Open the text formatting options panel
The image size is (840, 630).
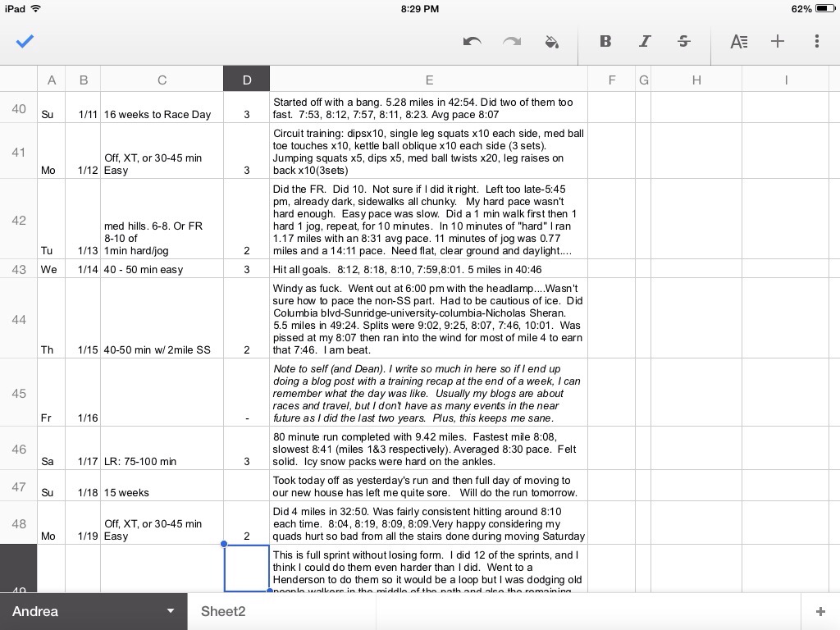(738, 41)
